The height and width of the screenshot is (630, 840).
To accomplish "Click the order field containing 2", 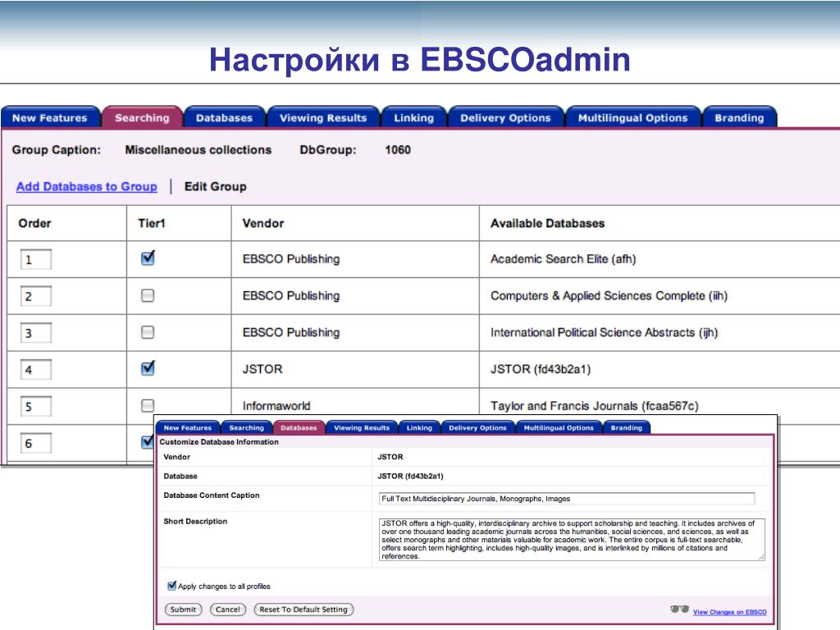I will (35, 296).
